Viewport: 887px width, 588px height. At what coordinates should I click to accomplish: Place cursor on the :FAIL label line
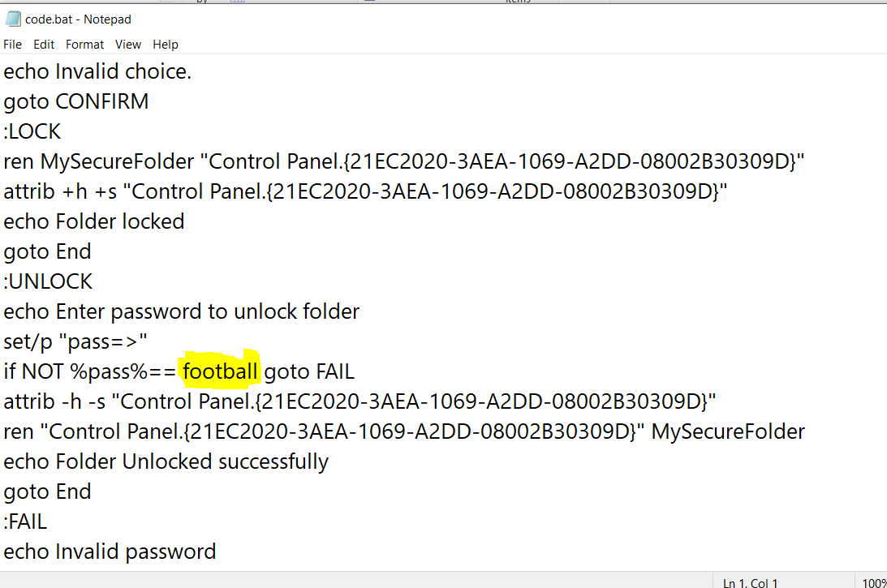[25, 521]
